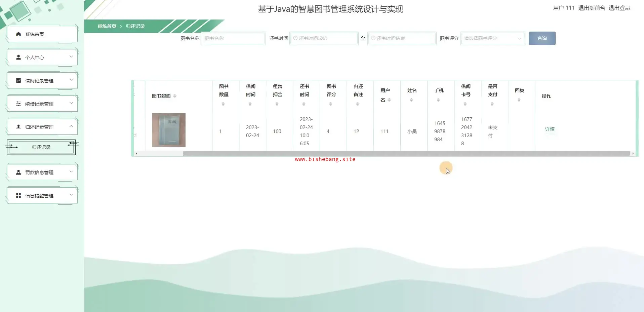Viewport: 644px width, 312px height.
Task: Expand the 续借记录管理 menu chevron
Action: point(71,103)
